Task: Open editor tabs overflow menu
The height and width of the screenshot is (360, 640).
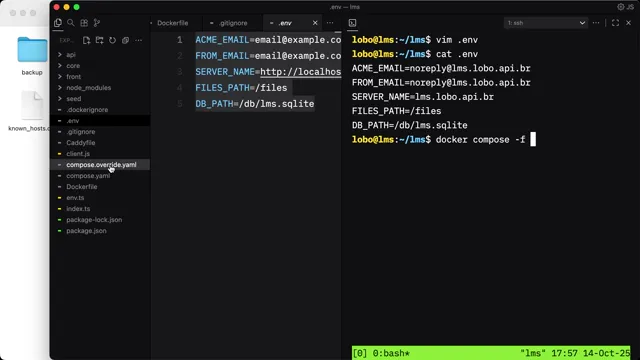Action: 330,23
